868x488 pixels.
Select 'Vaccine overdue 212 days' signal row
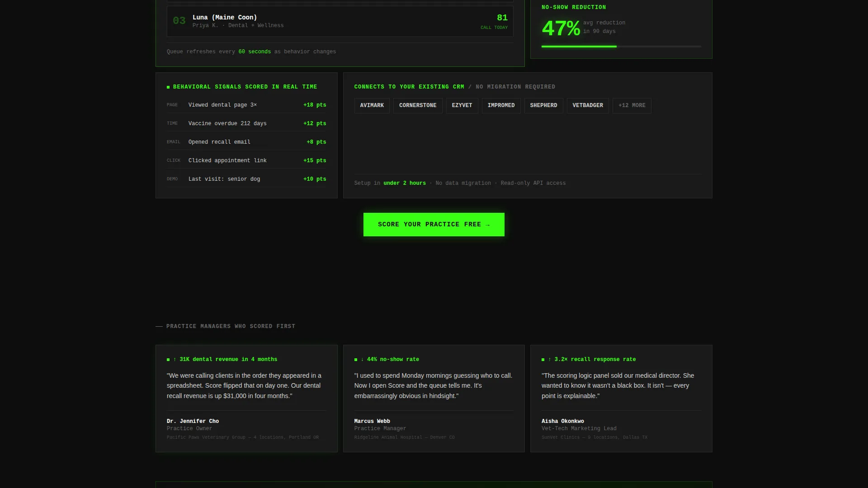click(x=246, y=123)
